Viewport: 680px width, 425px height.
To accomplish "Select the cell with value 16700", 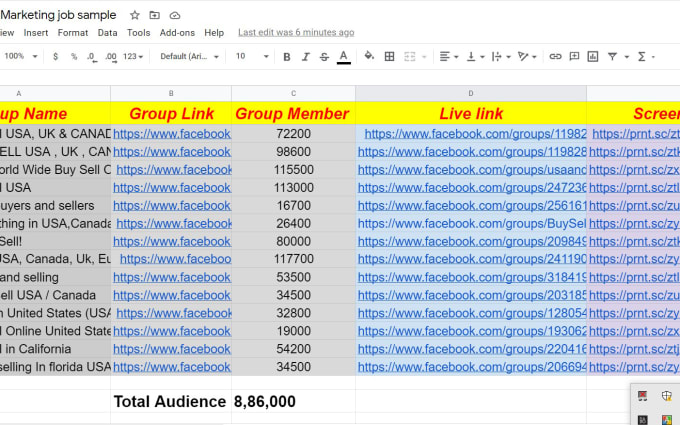I will pyautogui.click(x=293, y=206).
